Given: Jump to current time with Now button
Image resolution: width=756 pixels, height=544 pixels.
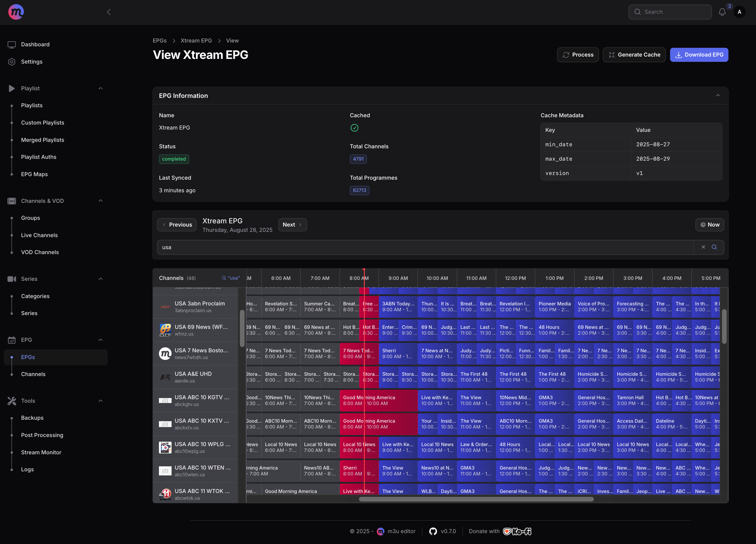Looking at the screenshot, I should [x=709, y=225].
